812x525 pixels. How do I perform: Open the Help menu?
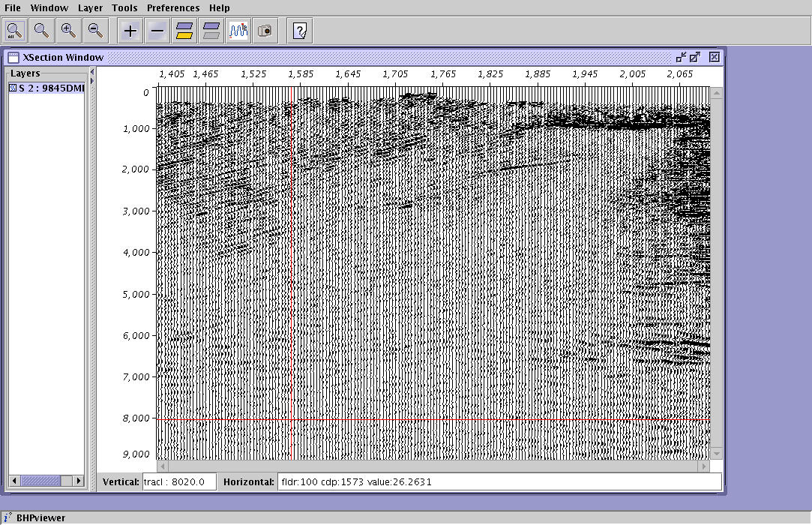click(x=220, y=7)
